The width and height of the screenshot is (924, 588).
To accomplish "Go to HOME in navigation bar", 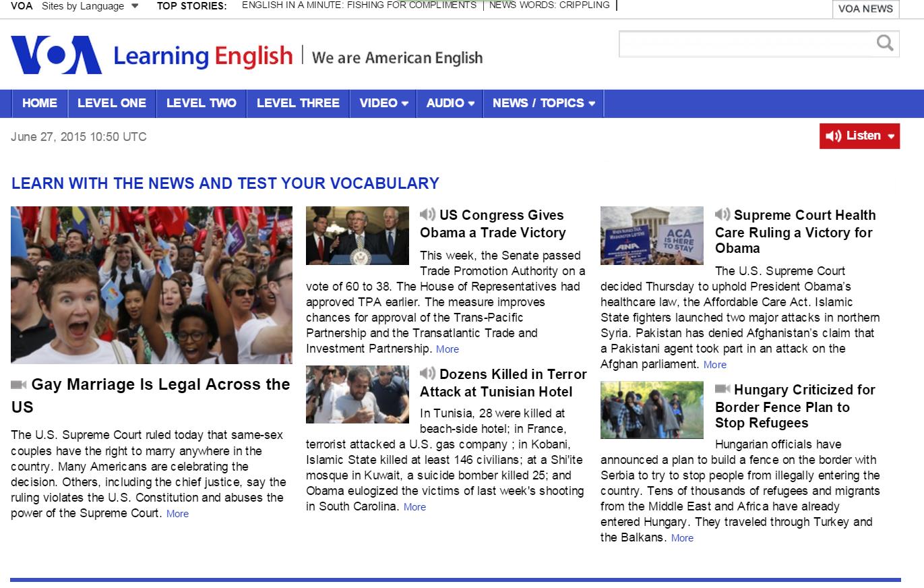I will tap(40, 103).
